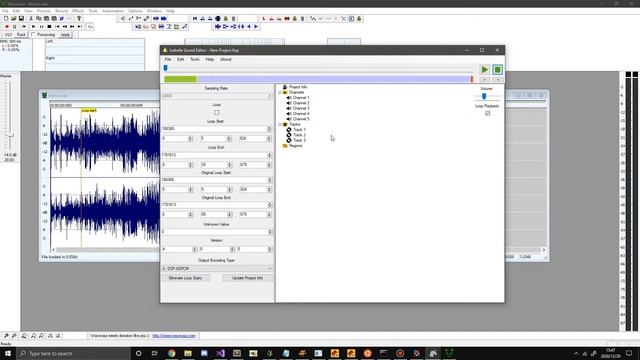Click New file icon in Wavosaur toolbar
The height and width of the screenshot is (360, 640).
point(6,19)
